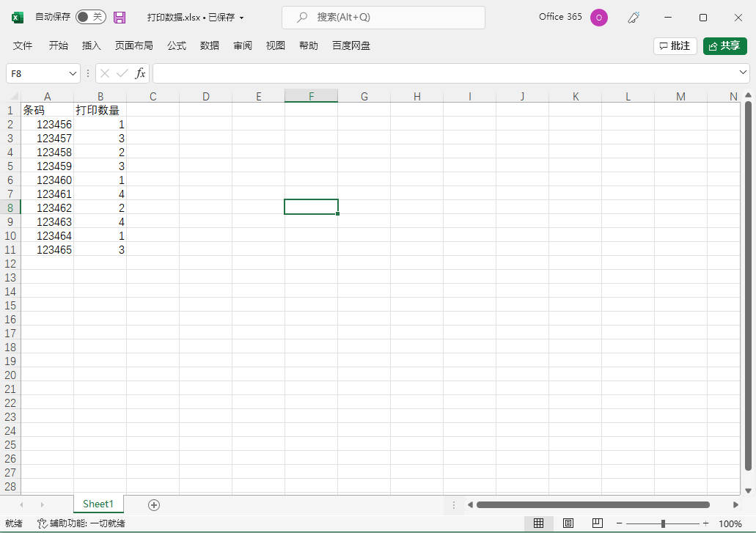
Task: Click the select-all corner triangle
Action: coord(14,96)
